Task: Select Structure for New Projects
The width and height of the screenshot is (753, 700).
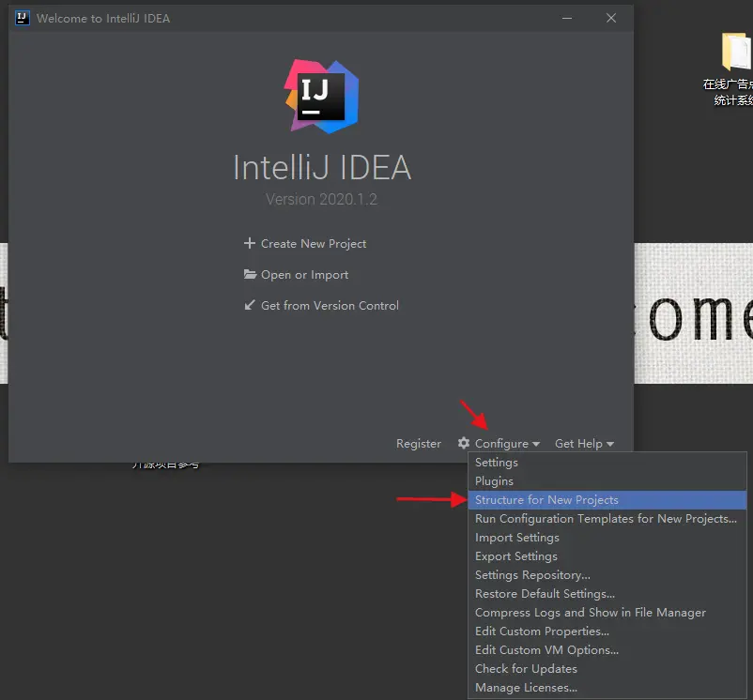Action: 607,500
